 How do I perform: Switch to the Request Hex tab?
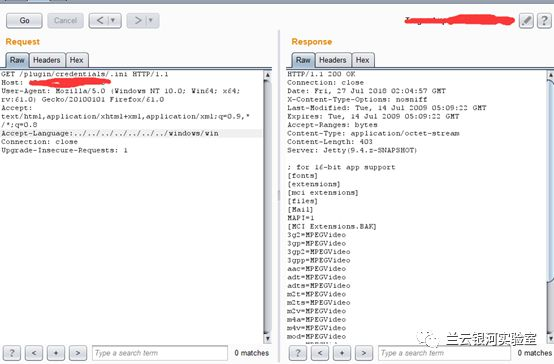point(76,60)
